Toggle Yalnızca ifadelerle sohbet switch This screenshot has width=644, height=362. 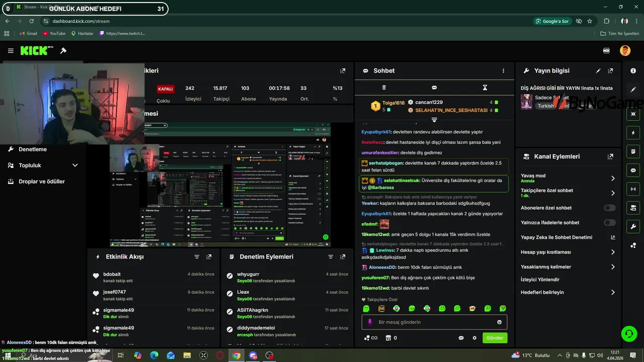tap(609, 223)
